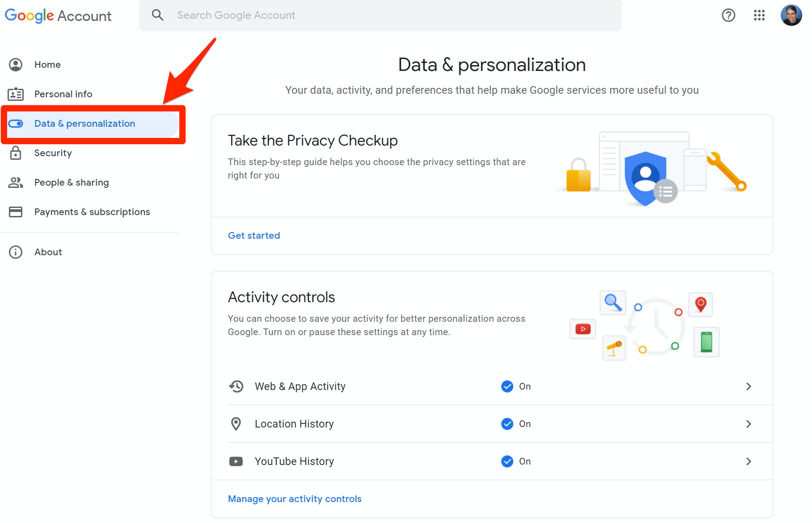The height and width of the screenshot is (523, 812).
Task: Click the search magnifier icon
Action: coord(157,15)
